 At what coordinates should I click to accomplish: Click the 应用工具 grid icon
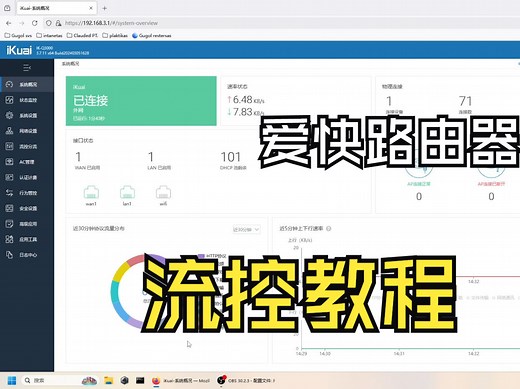pos(9,239)
